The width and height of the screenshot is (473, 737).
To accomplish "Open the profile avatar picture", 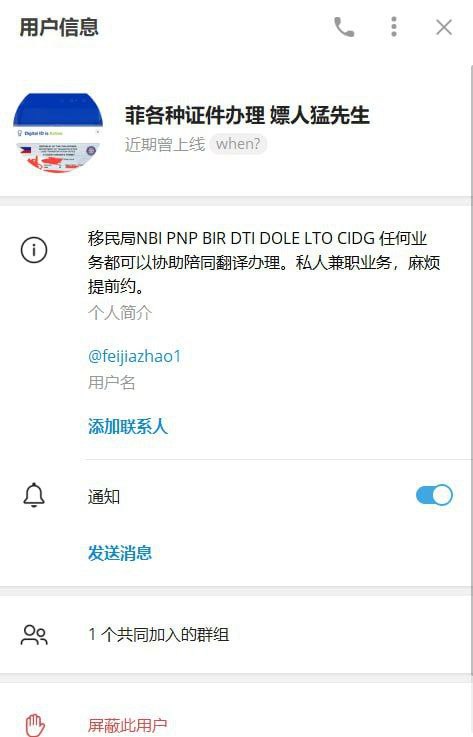I will point(58,133).
